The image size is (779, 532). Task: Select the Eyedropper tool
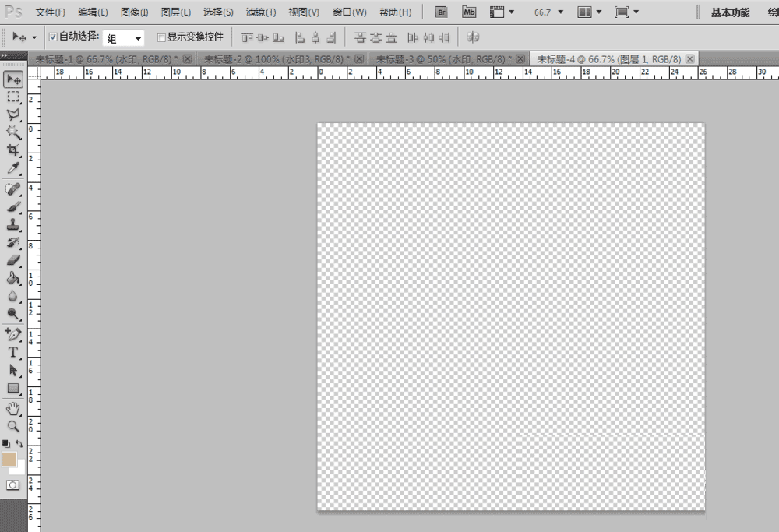coord(13,168)
